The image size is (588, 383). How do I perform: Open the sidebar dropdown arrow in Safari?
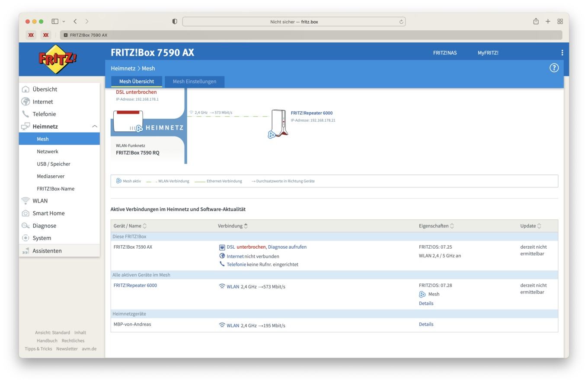pyautogui.click(x=64, y=21)
